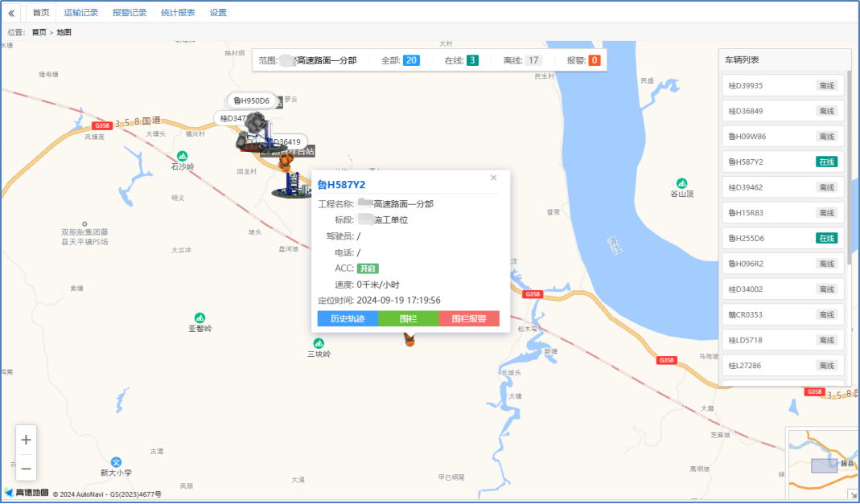The height and width of the screenshot is (504, 860).
Task: Click the orange truck marker below the popup
Action: click(409, 340)
